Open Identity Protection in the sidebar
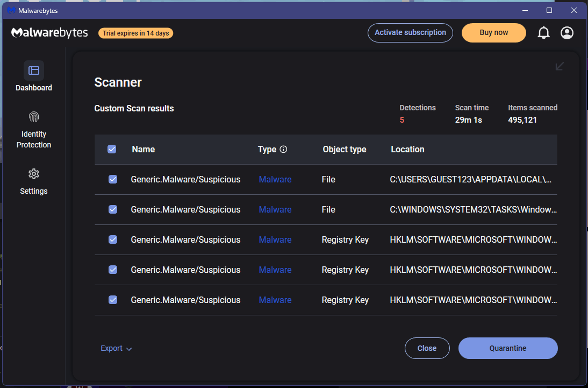588x388 pixels. (x=34, y=130)
